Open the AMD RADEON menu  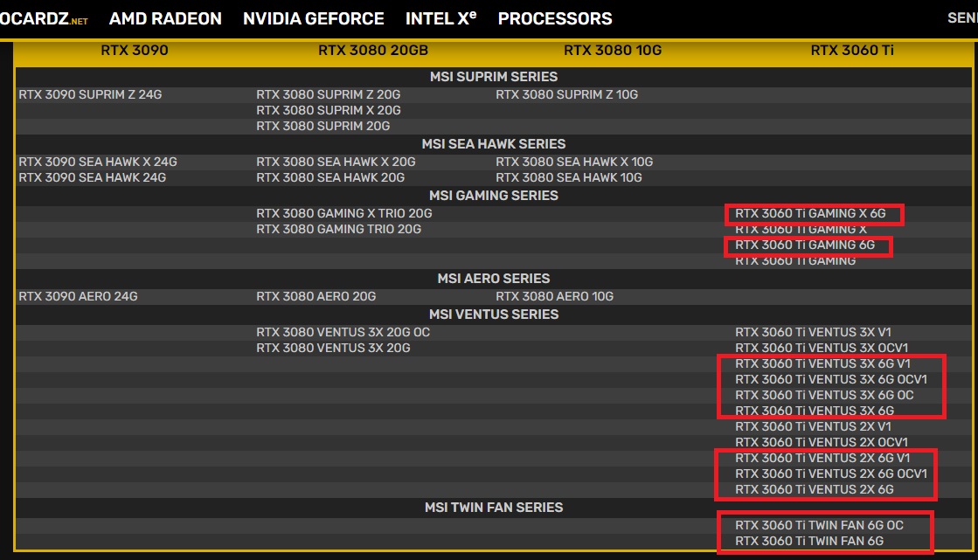click(165, 18)
